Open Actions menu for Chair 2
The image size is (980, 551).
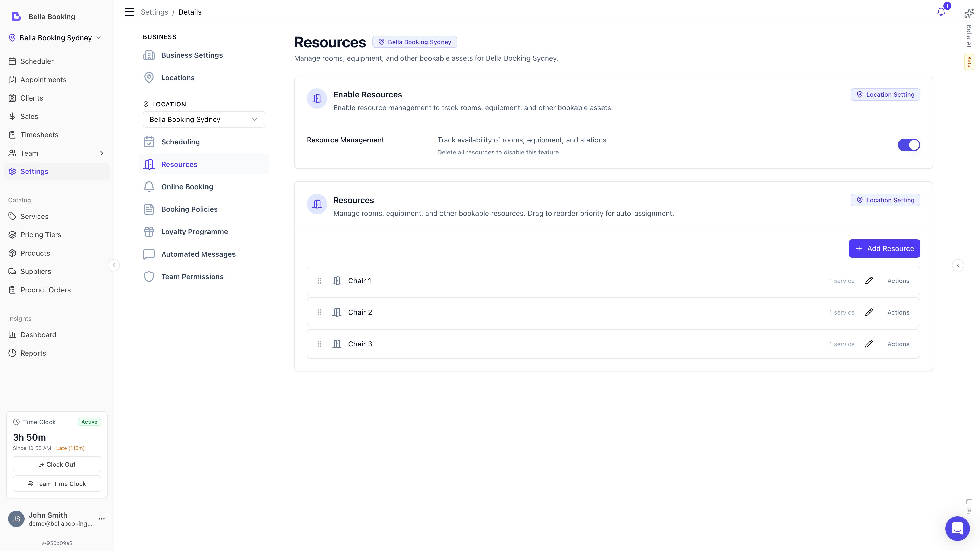click(898, 312)
